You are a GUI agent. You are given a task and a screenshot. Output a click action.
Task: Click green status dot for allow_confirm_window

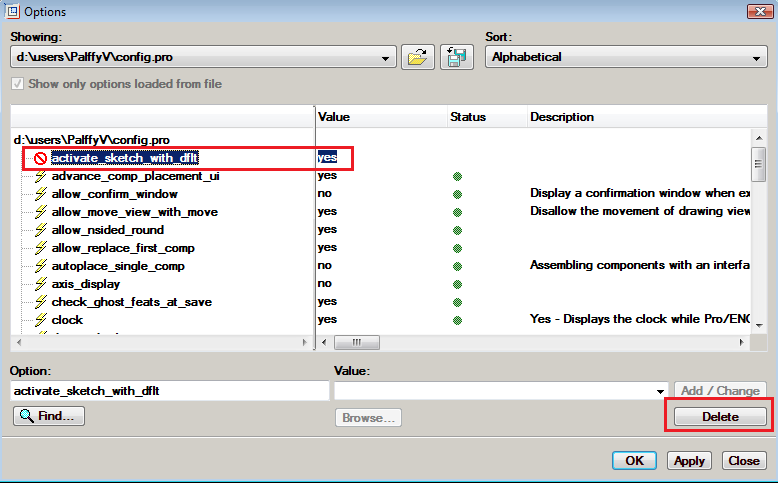457,194
